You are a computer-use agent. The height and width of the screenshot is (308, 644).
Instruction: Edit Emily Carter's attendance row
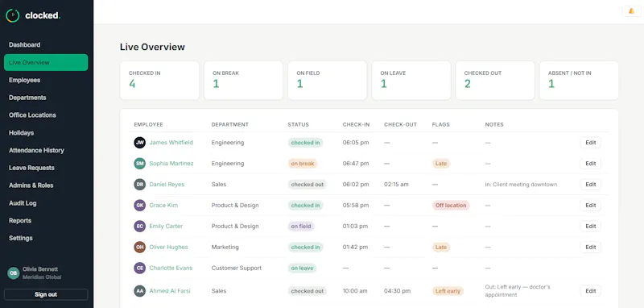[591, 227]
